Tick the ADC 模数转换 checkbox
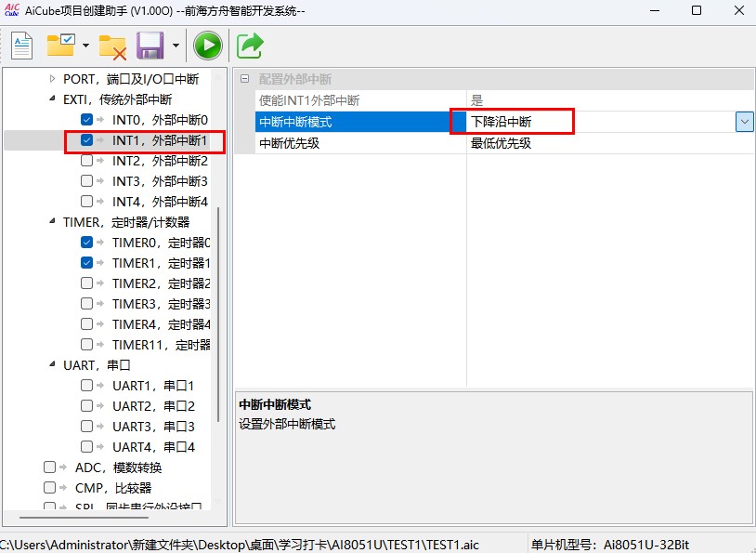The width and height of the screenshot is (756, 553). pos(49,467)
